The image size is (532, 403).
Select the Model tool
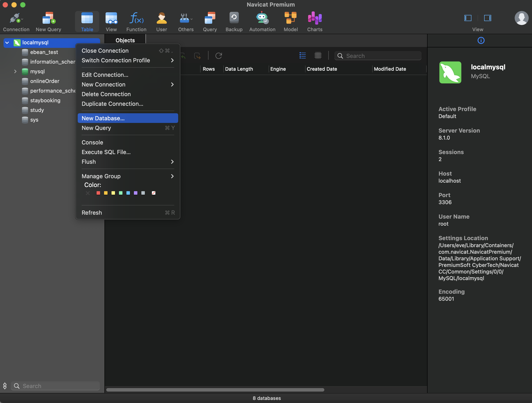point(291,21)
